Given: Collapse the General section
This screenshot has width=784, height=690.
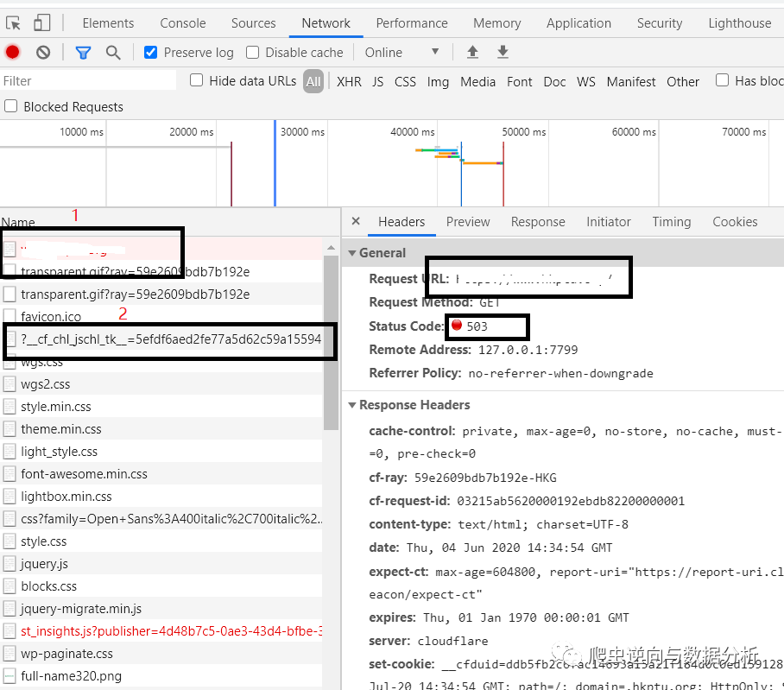Looking at the screenshot, I should 352,253.
